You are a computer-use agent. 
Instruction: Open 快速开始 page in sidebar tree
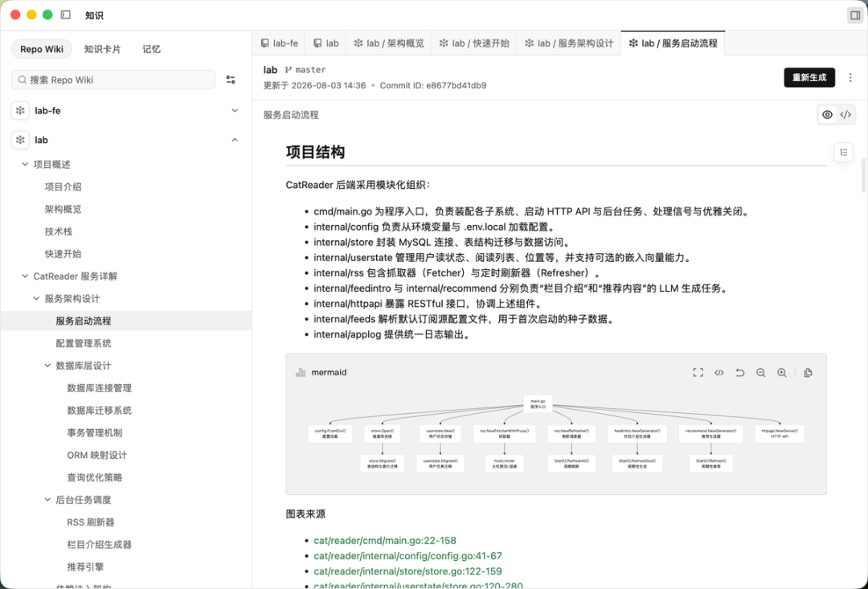tap(63, 254)
